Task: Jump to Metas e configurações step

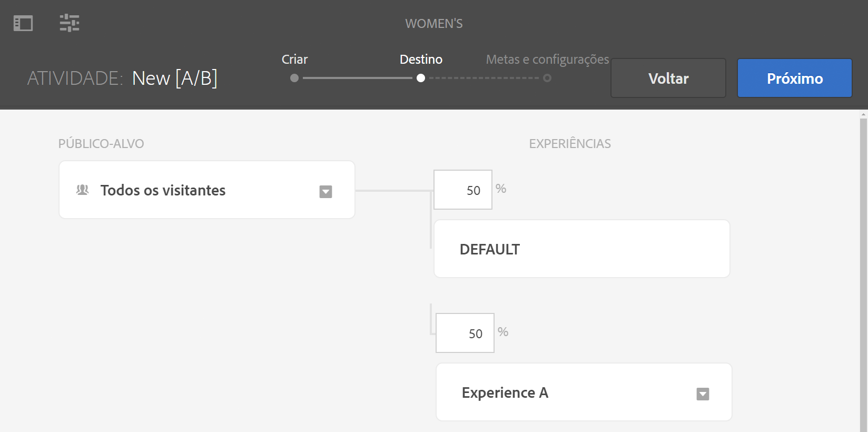Action: [547, 60]
